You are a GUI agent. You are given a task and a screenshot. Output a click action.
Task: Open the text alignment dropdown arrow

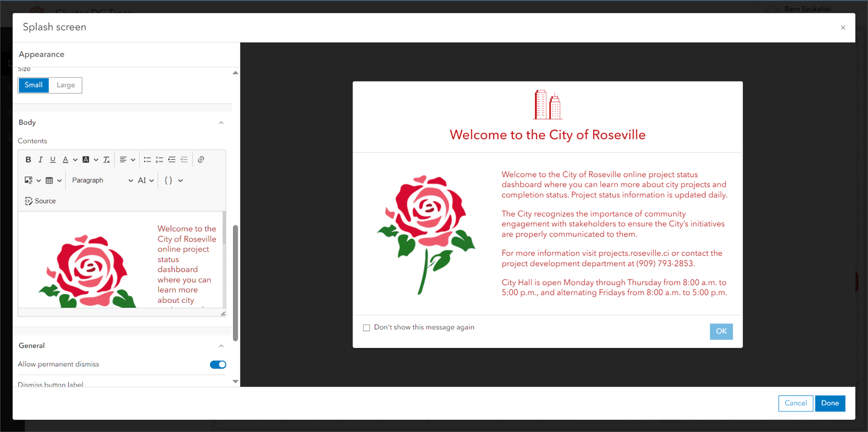pyautogui.click(x=133, y=160)
